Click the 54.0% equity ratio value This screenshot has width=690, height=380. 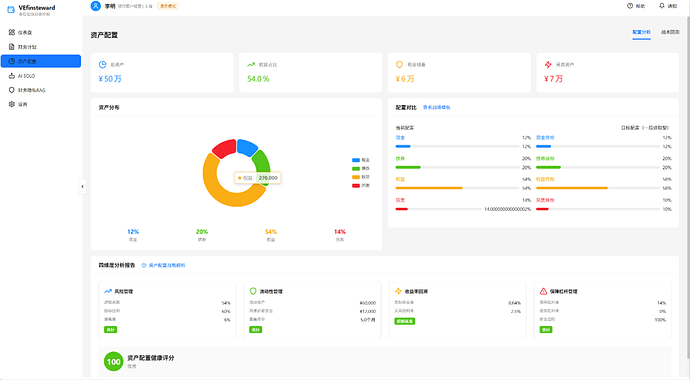[258, 79]
